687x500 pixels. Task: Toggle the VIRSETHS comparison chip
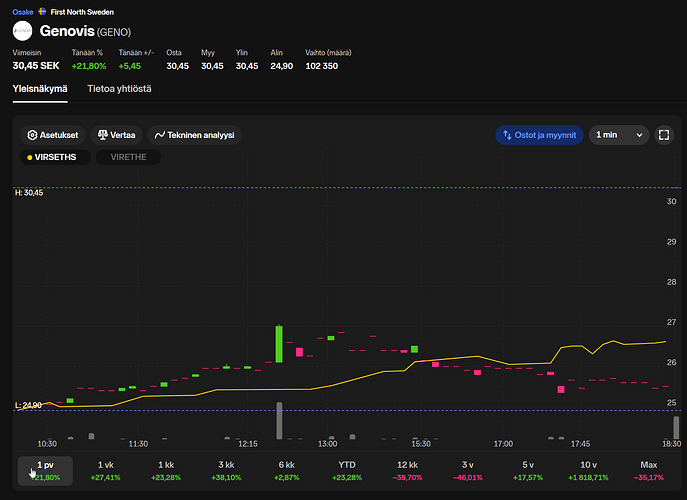pos(55,157)
